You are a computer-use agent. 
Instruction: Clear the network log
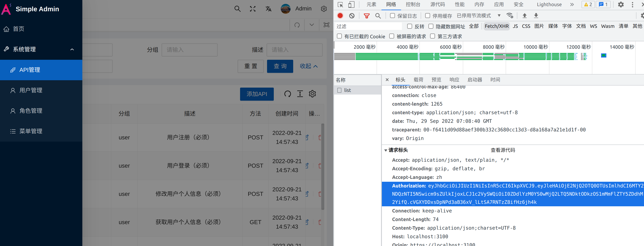[x=352, y=16]
